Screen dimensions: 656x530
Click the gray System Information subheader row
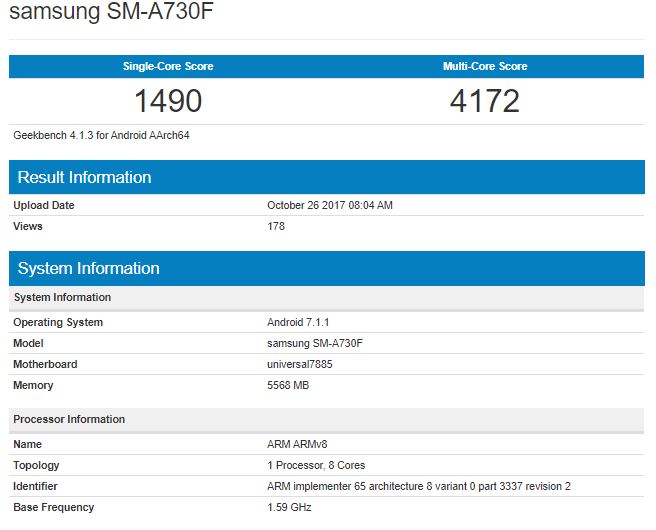tap(327, 297)
